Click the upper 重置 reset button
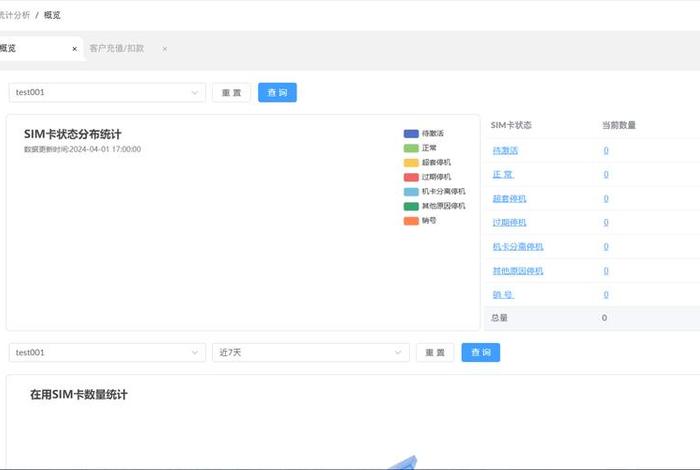The height and width of the screenshot is (470, 700). (231, 92)
